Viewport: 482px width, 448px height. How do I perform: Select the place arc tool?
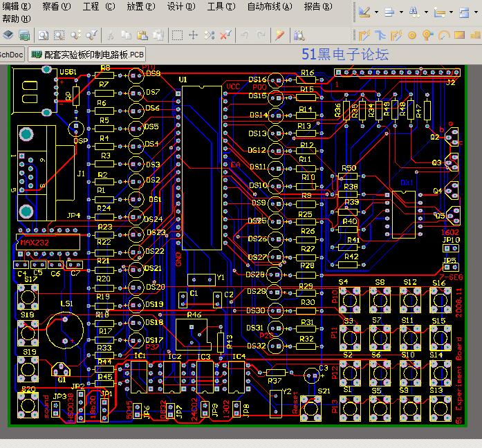coord(444,36)
